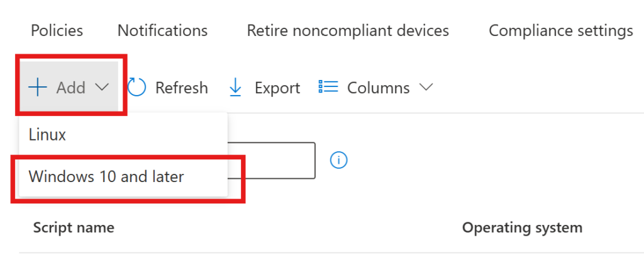This screenshot has width=644, height=269.
Task: Sort by the Script name column header
Action: [74, 227]
